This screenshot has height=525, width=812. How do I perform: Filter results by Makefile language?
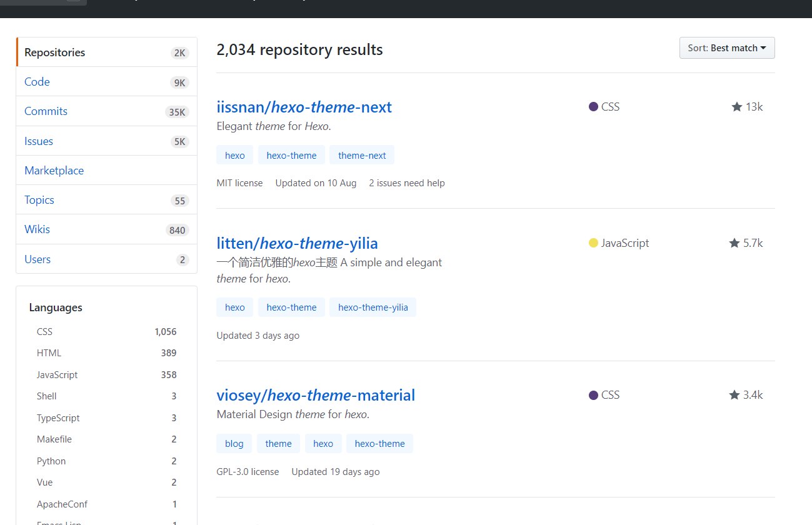click(x=107, y=439)
